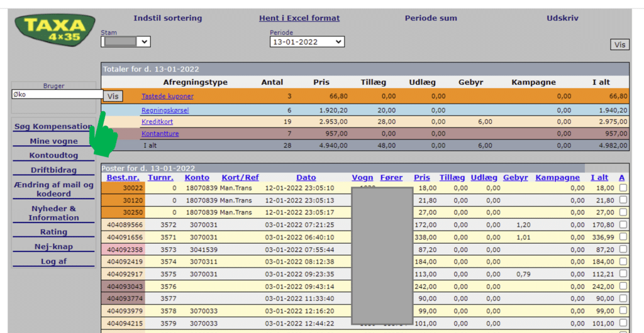644x333 pixels.
Task: Sort by Udlæg column header in Poster
Action: [484, 178]
